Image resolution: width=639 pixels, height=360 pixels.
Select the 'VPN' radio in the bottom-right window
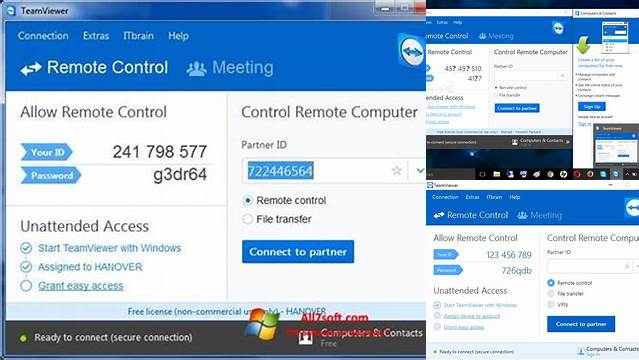[551, 305]
